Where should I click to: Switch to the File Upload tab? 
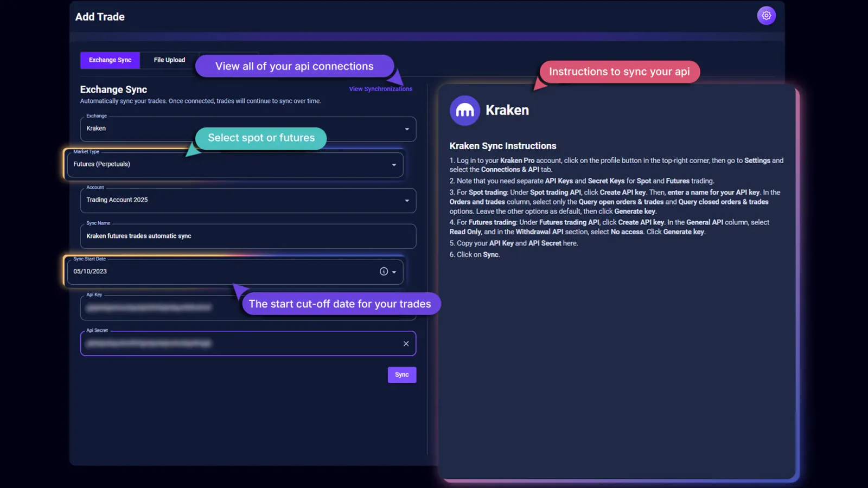[169, 60]
